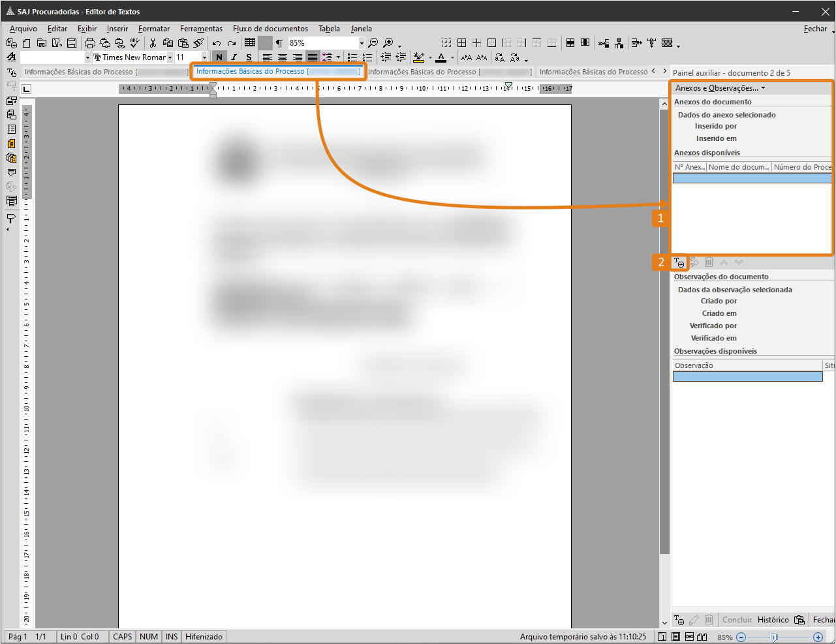The height and width of the screenshot is (644, 836).
Task: Click the Print icon in the toolbar
Action: click(89, 43)
